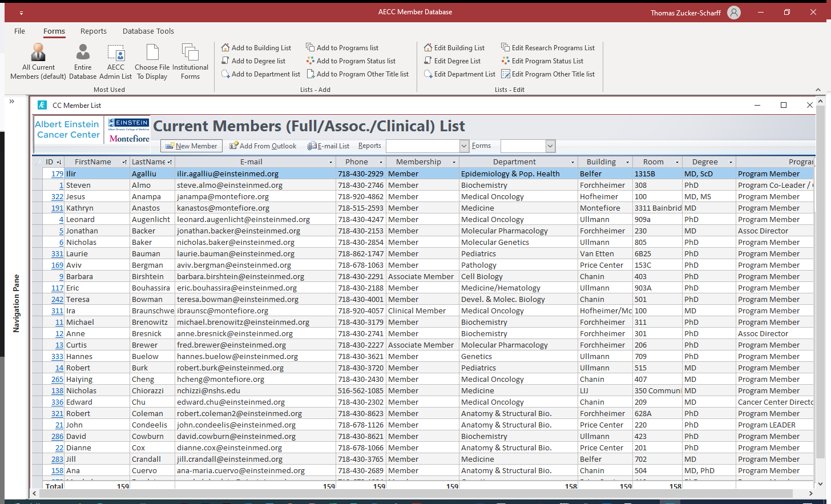Select the Forms ribbon tab

tap(54, 31)
